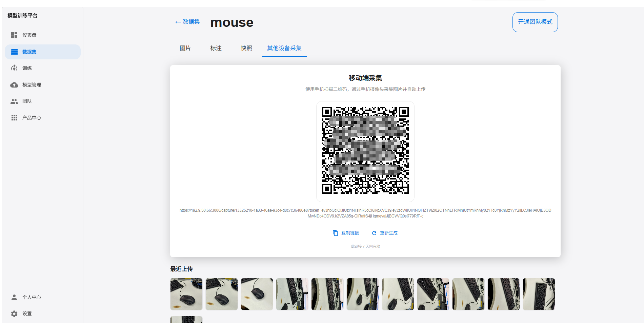Switch to the 图片 tab
This screenshot has width=644, height=323.
185,48
